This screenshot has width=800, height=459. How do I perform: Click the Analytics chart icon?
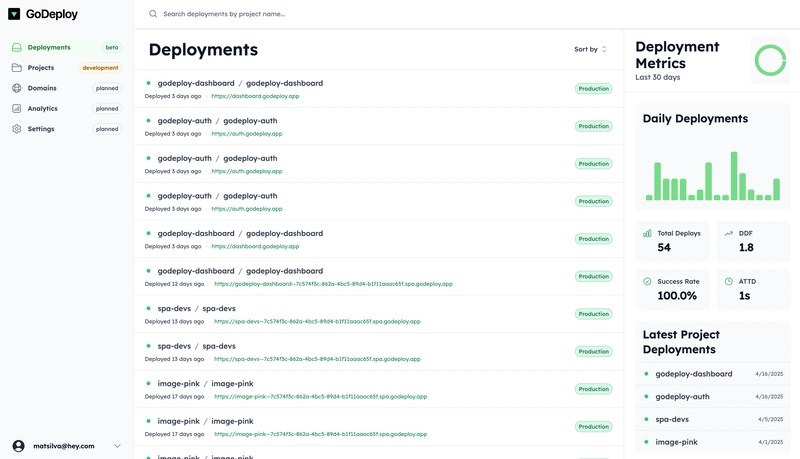[x=17, y=109]
